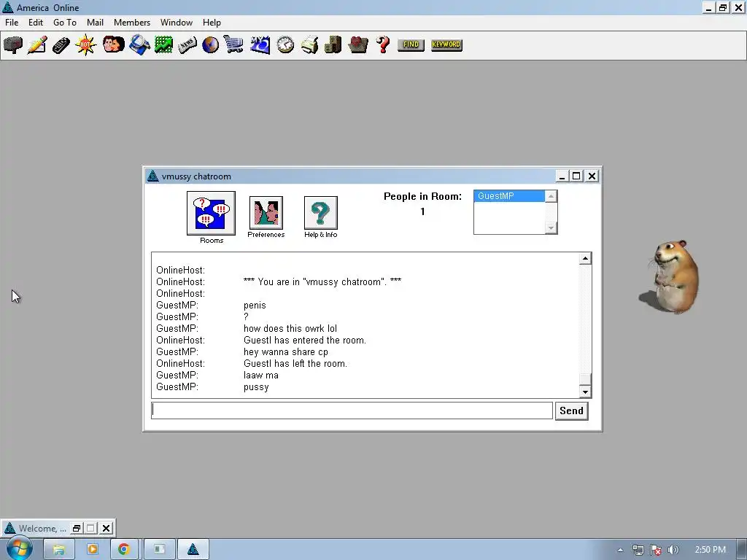The width and height of the screenshot is (747, 560).
Task: Maximize the minimized Welcome window
Action: coord(91,528)
